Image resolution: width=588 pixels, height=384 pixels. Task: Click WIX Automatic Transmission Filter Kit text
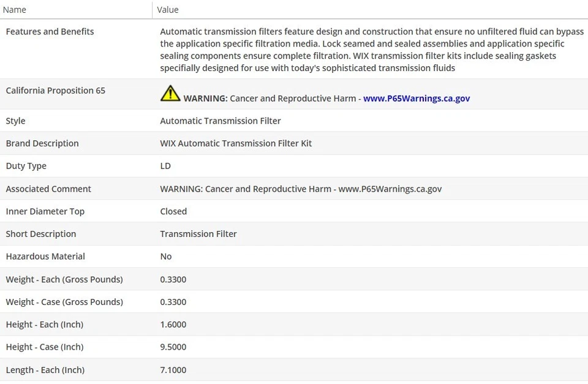click(236, 143)
